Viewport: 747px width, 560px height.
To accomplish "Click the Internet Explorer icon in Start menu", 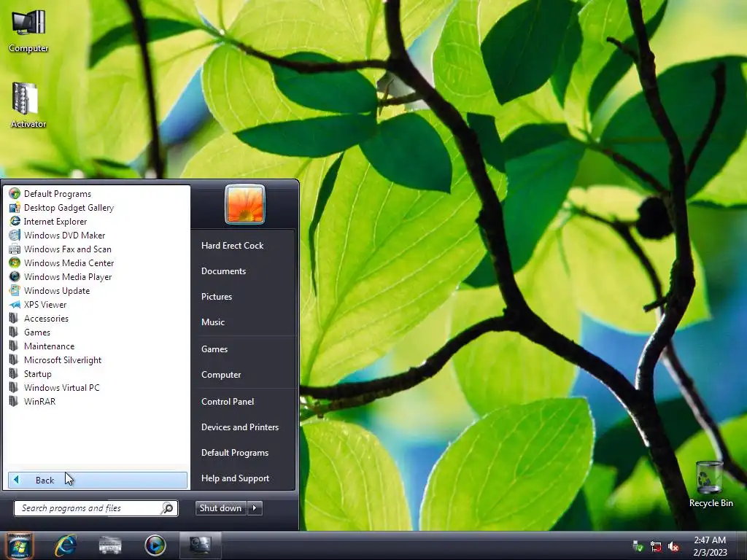I will click(x=15, y=221).
